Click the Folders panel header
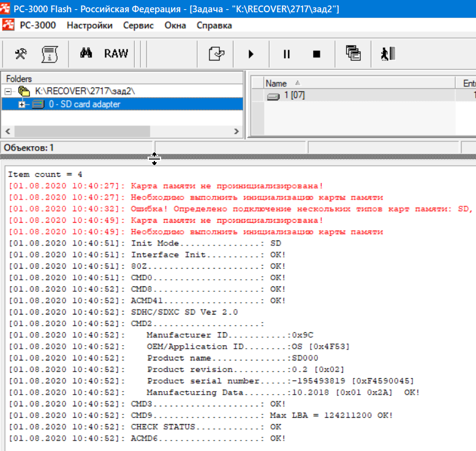Image resolution: width=476 pixels, height=451 pixels. 123,79
